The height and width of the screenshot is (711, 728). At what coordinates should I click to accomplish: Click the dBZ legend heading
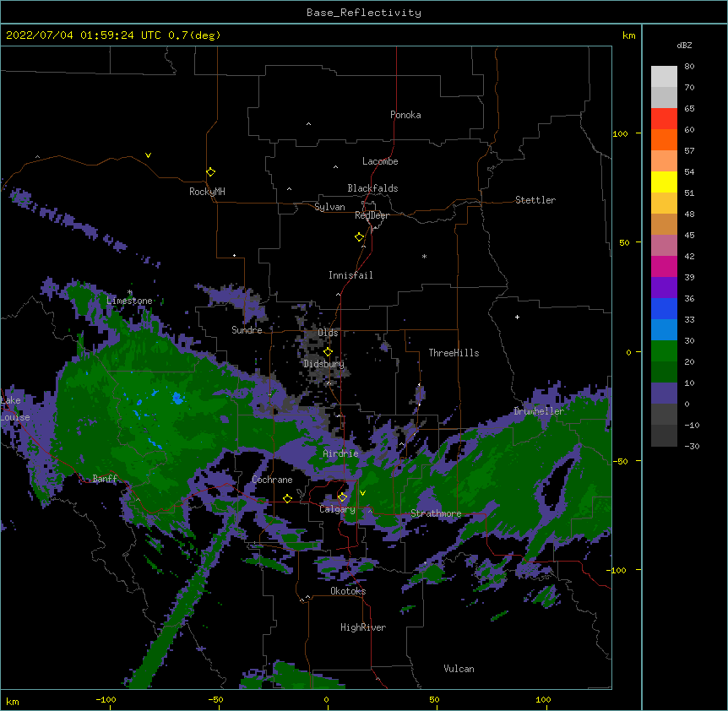(x=684, y=45)
